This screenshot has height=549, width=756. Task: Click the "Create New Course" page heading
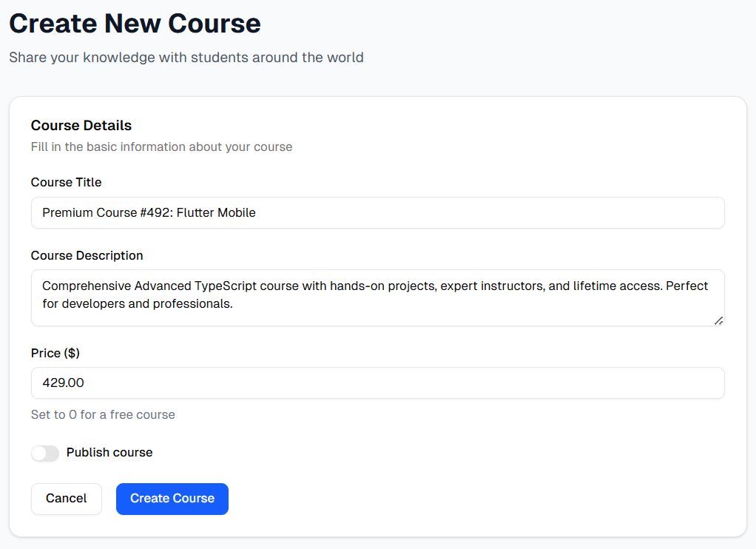coord(135,24)
